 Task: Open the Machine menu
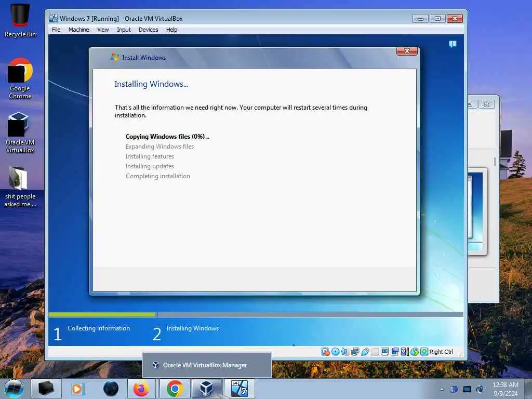click(x=78, y=30)
